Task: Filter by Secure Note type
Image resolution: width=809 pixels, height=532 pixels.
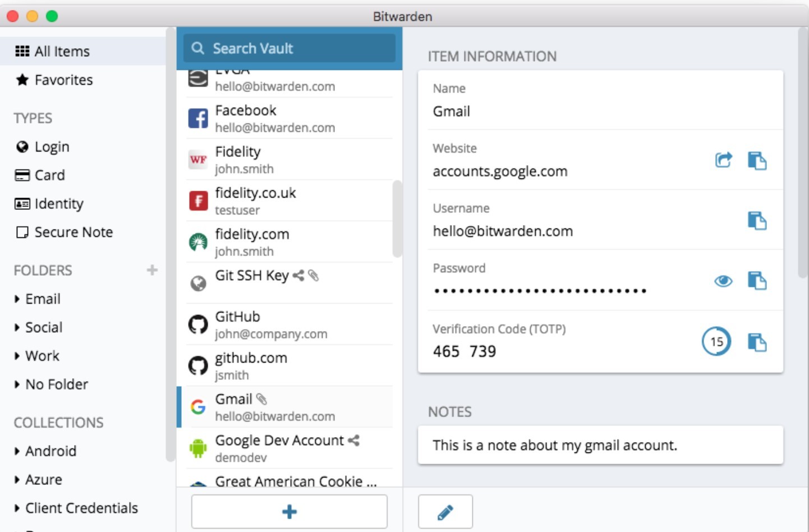Action: pyautogui.click(x=83, y=232)
